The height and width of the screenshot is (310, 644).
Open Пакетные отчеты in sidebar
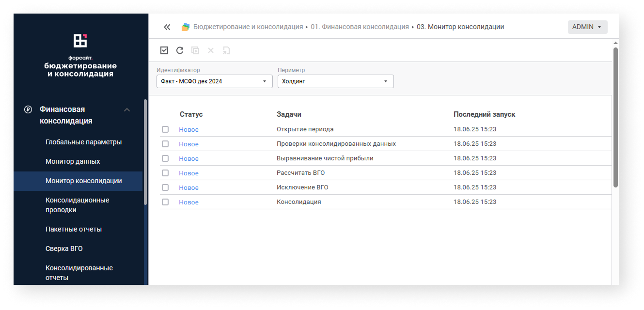click(74, 229)
